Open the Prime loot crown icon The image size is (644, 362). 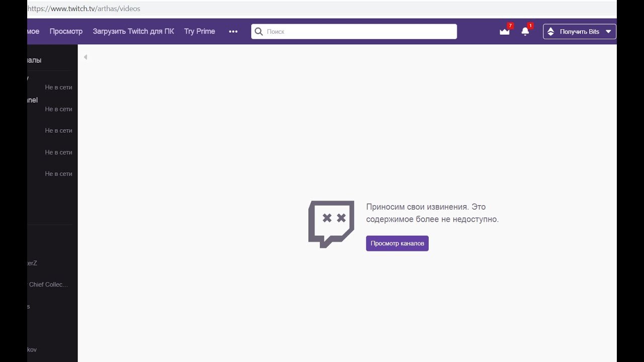[x=505, y=31]
